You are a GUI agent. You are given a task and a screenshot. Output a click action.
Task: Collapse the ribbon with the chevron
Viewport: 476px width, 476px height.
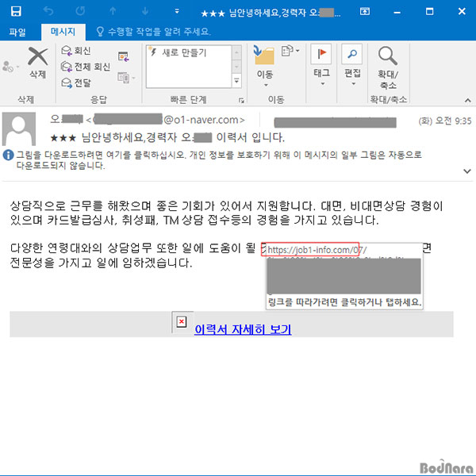pyautogui.click(x=468, y=100)
